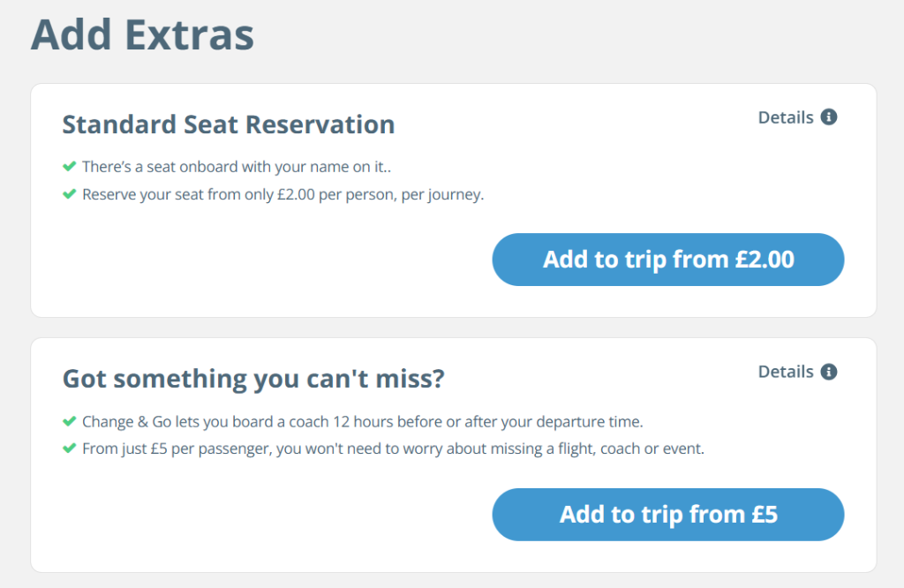This screenshot has height=588, width=904.
Task: Click green checkmark beside "Reserve your seat from"
Action: point(69,194)
